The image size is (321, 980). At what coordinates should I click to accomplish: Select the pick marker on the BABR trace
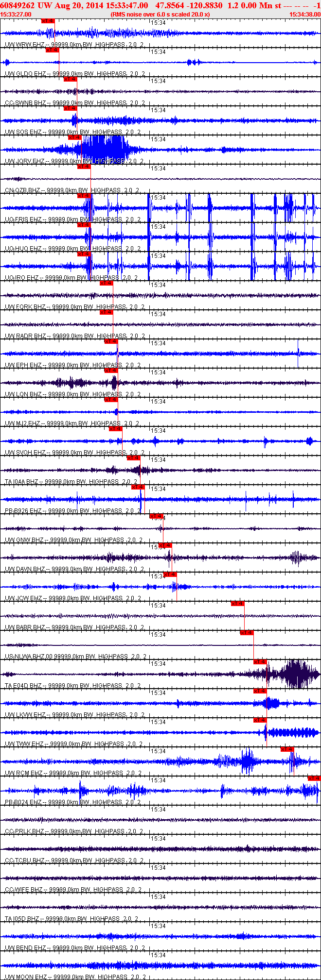237,604
